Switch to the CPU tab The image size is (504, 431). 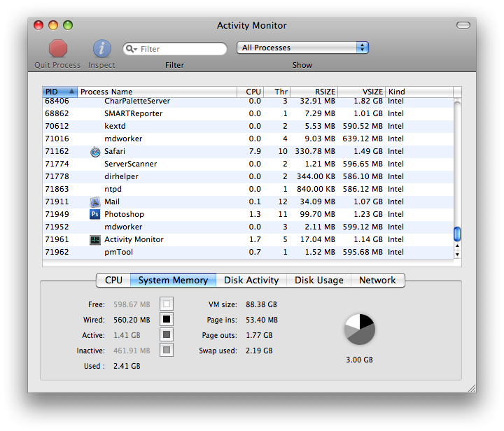coord(113,280)
